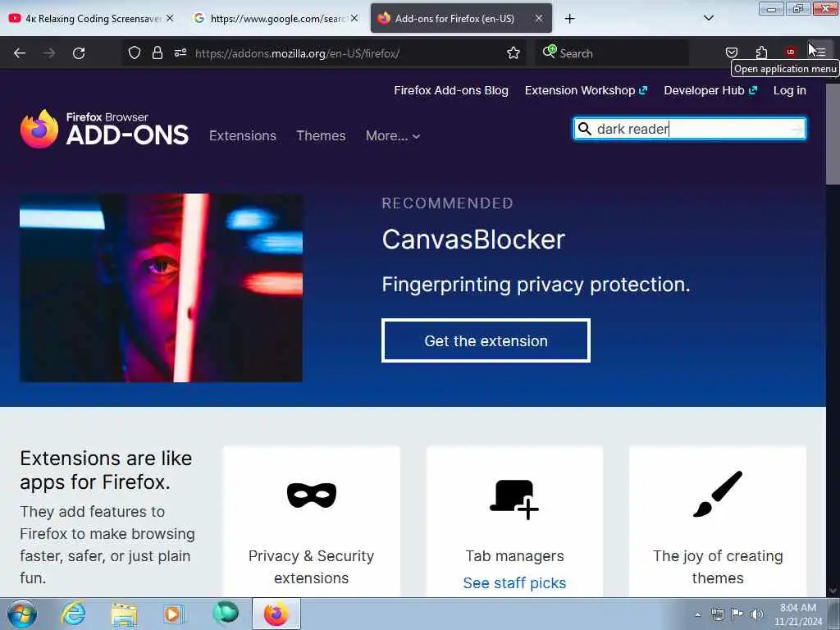Show hidden system tray icons
The height and width of the screenshot is (630, 840).
(x=697, y=614)
